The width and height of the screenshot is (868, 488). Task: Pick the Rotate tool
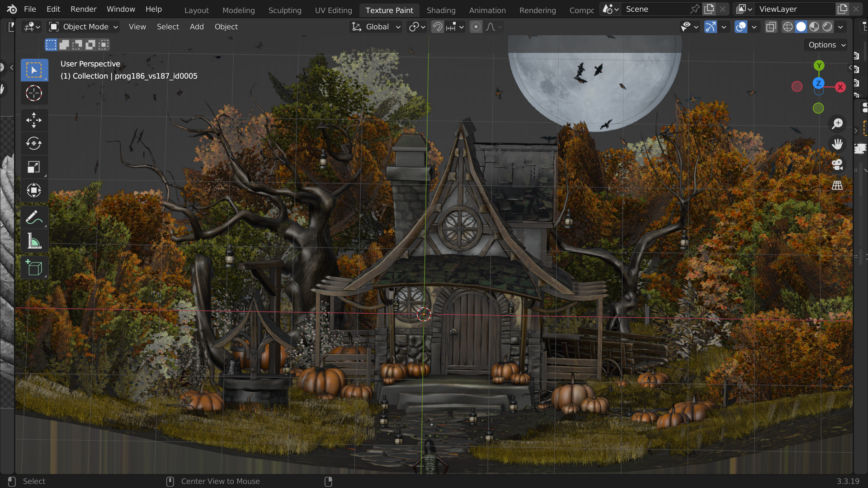pyautogui.click(x=34, y=144)
